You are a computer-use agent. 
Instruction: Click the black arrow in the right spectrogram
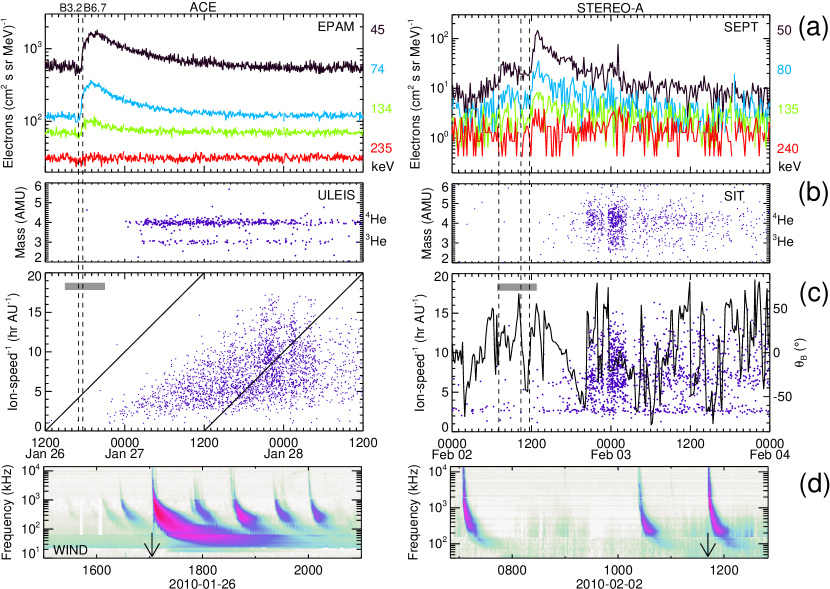point(708,545)
